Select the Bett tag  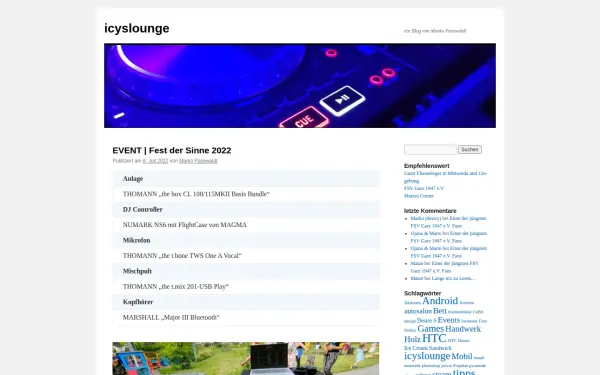point(440,311)
